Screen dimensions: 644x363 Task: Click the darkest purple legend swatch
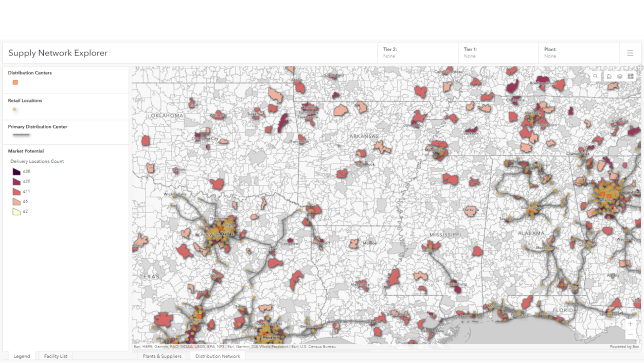point(16,172)
